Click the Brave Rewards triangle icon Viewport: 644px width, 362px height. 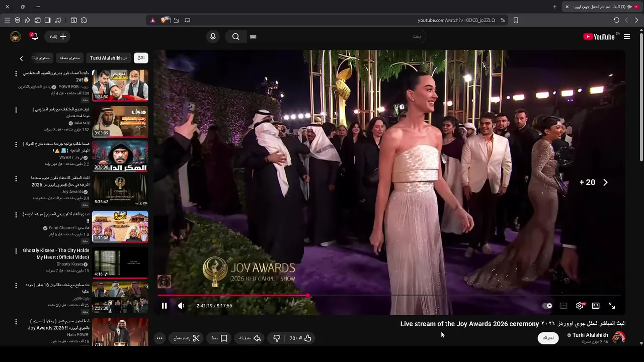point(153,20)
